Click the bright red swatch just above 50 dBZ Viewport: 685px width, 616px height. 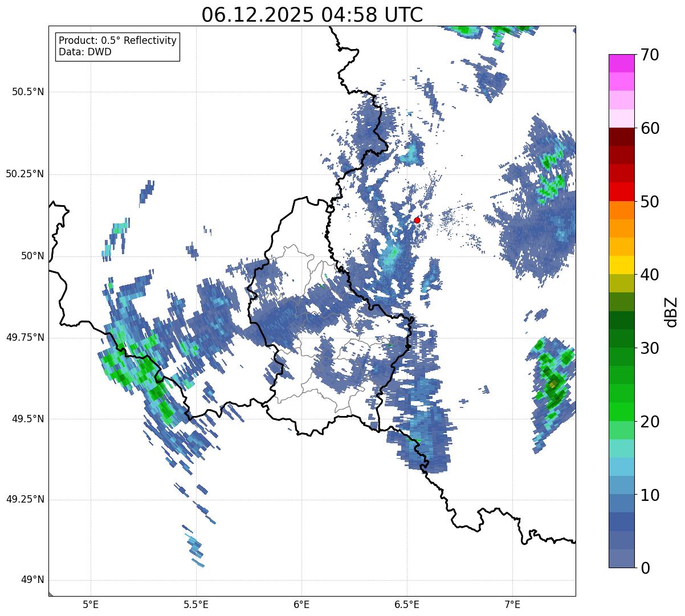coord(621,191)
